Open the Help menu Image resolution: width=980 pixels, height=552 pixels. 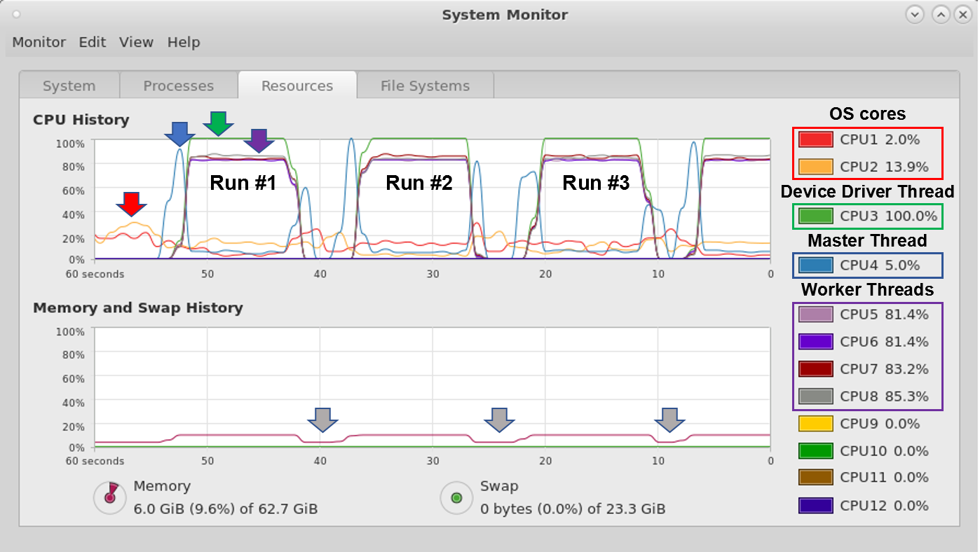click(x=184, y=42)
